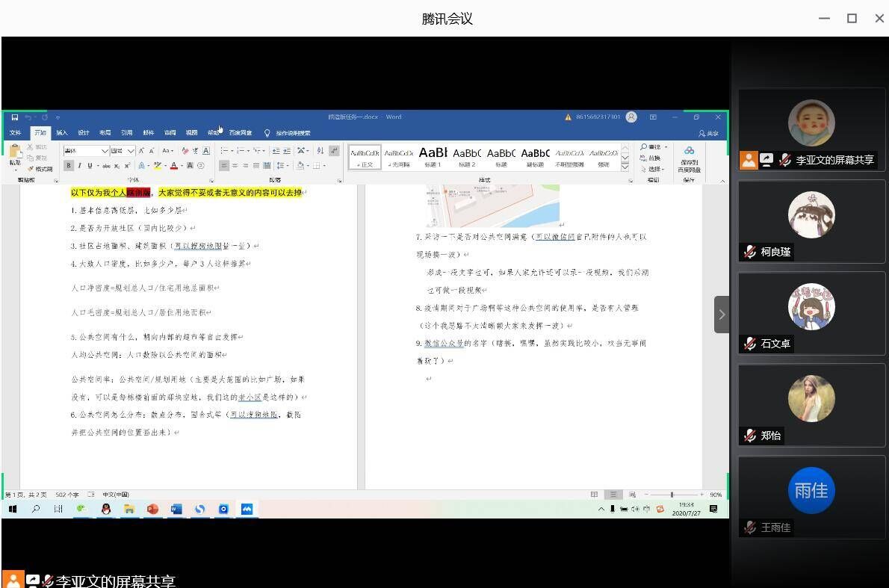The height and width of the screenshot is (588, 889).
Task: Open the 视图 (View) ribbon tab
Action: click(x=191, y=133)
